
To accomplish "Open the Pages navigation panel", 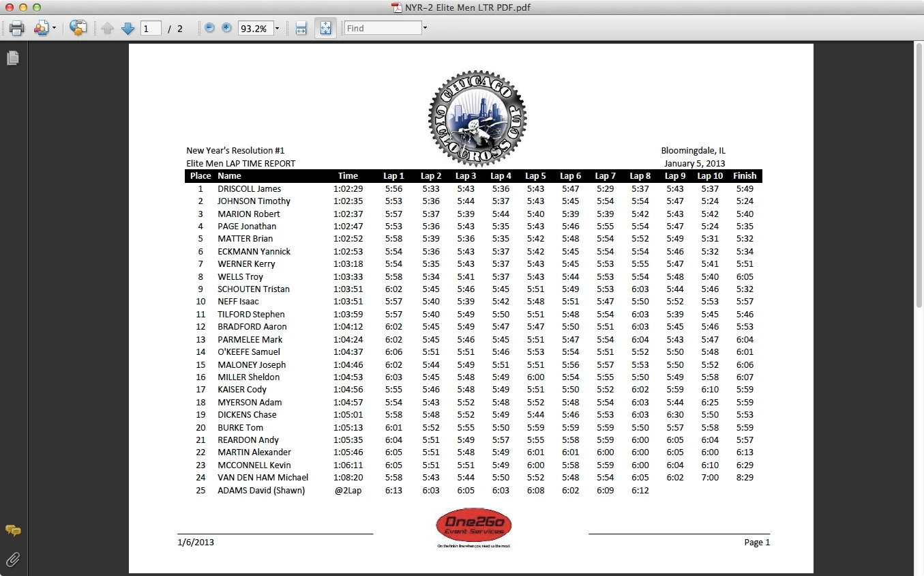I will (x=12, y=58).
